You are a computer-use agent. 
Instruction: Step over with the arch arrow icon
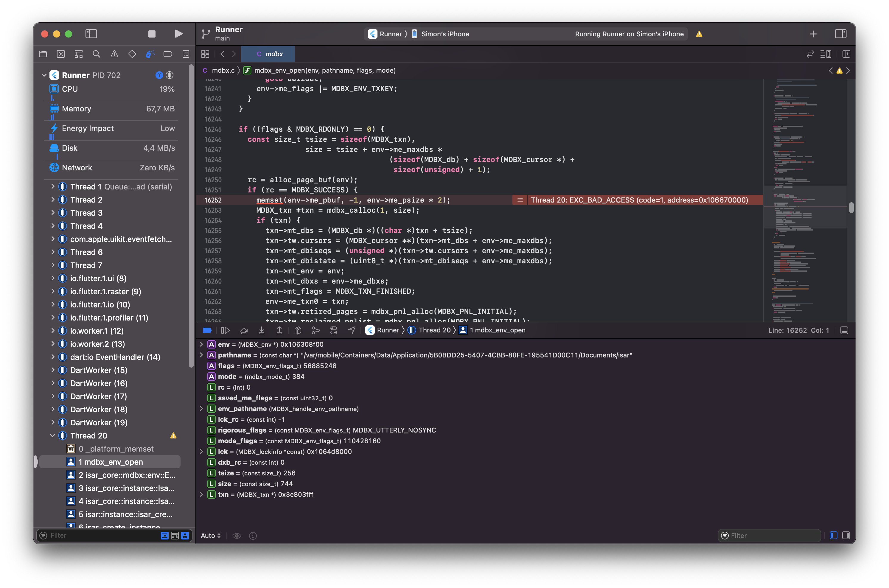click(244, 330)
